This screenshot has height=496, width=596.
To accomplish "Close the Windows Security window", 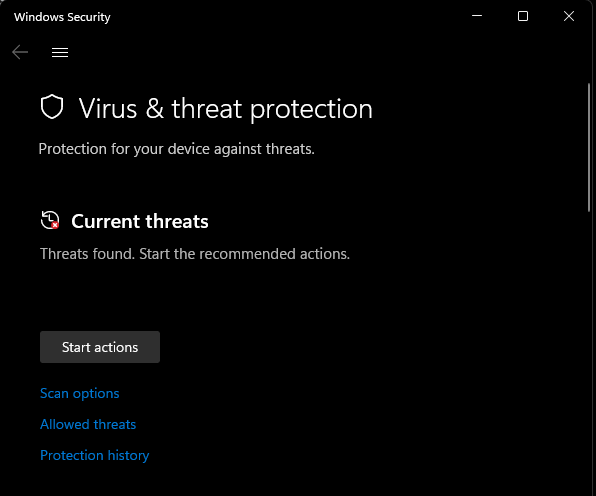I will [x=569, y=16].
